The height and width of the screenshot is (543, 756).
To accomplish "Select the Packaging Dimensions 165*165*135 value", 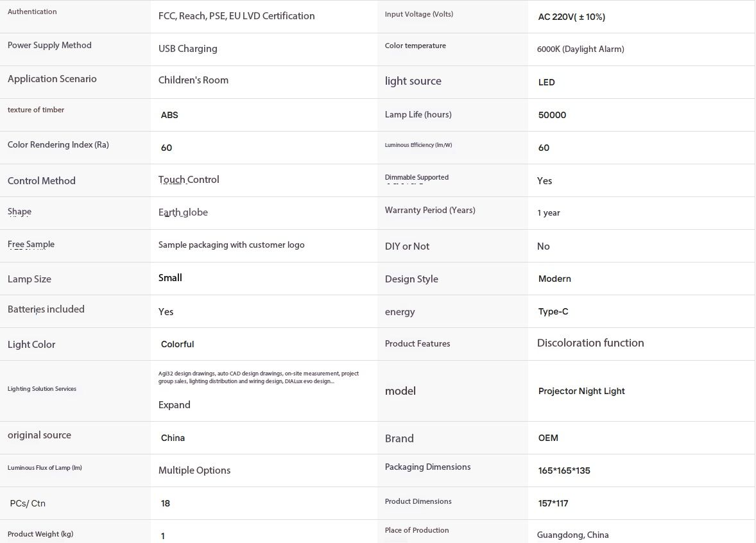I will [564, 470].
